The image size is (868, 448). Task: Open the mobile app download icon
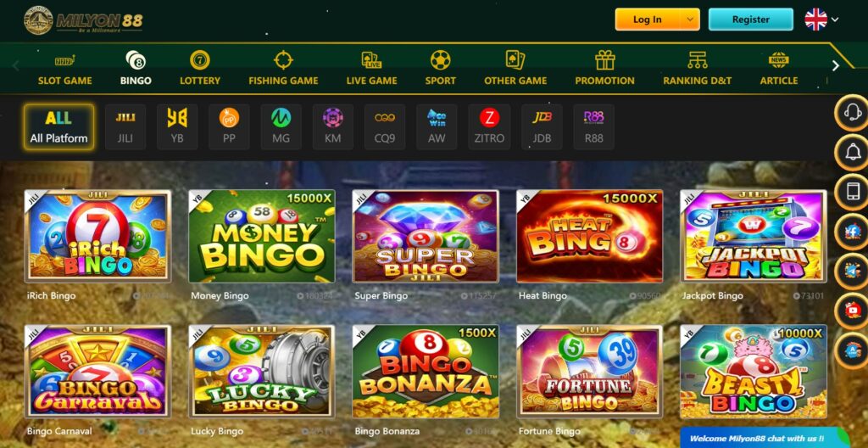point(851,191)
